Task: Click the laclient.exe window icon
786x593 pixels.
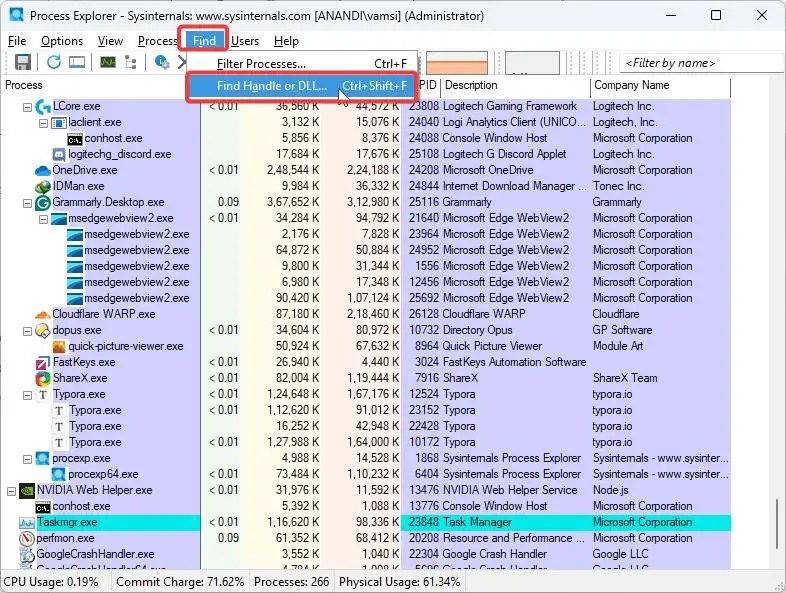Action: pos(59,122)
